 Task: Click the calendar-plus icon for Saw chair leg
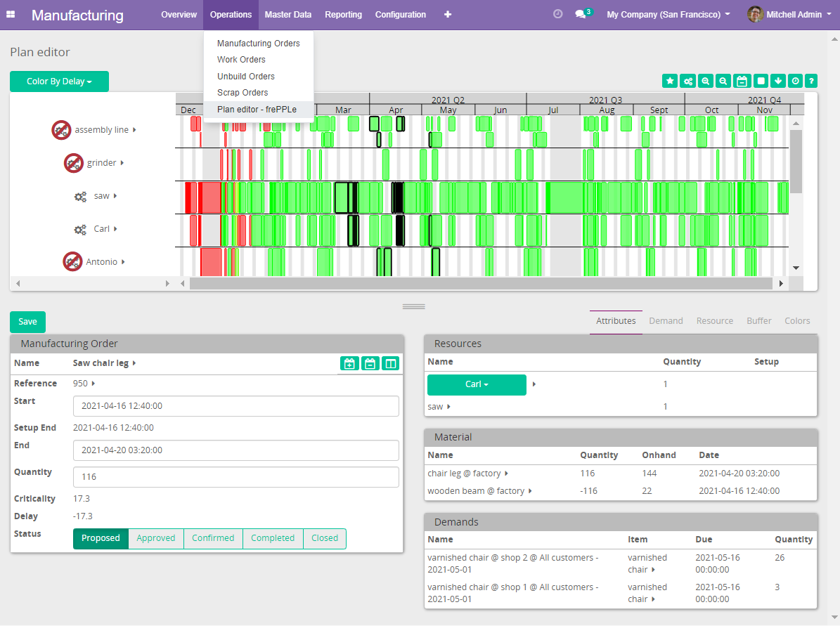(349, 363)
